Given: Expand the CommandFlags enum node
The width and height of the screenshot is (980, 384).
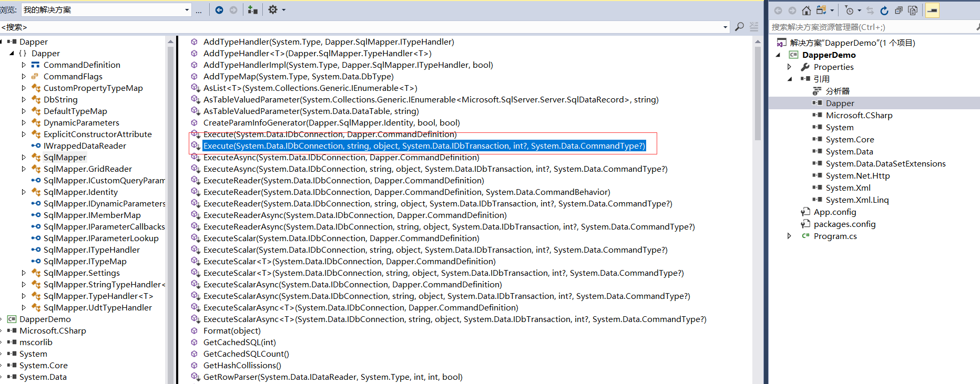Looking at the screenshot, I should (24, 76).
